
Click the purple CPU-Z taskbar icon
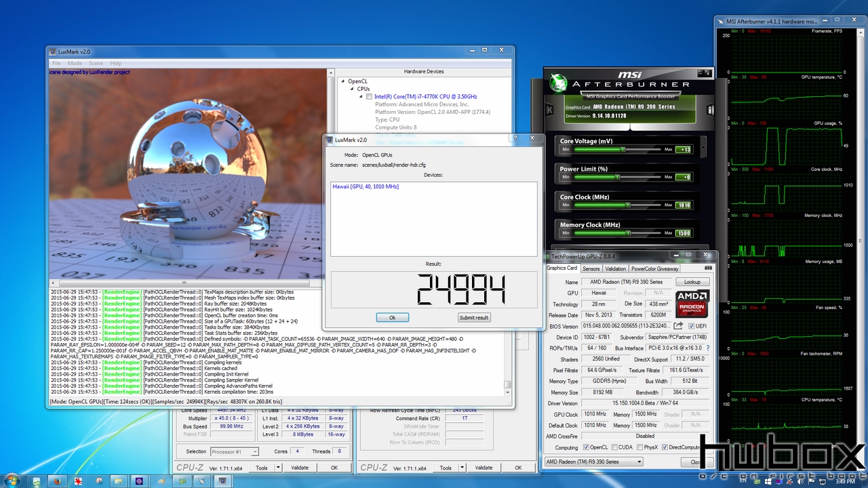[140, 481]
